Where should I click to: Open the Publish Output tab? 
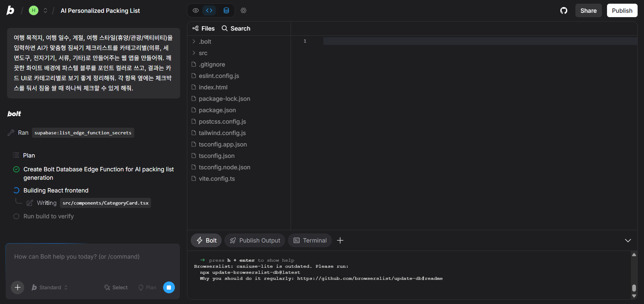(255, 241)
